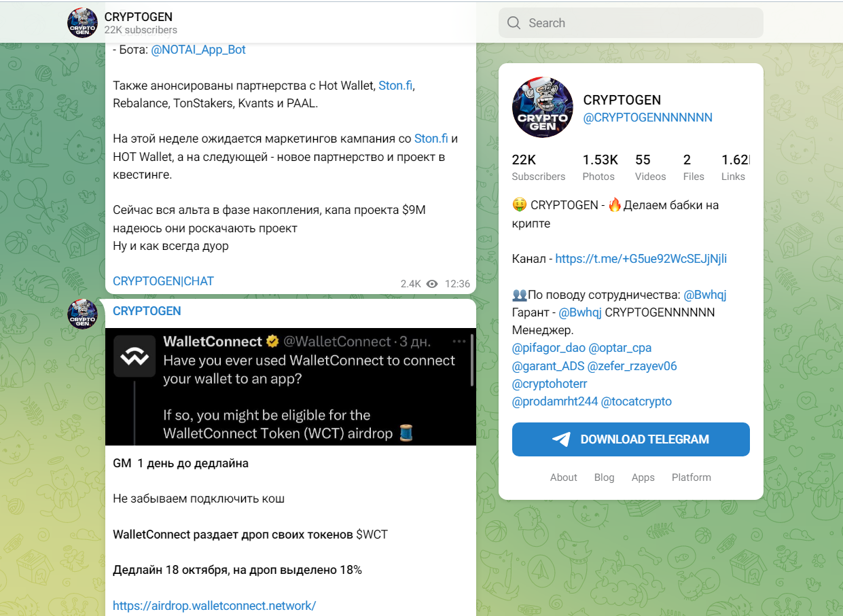Open the @tocatcrypto profile link
Viewport: 843px width, 616px height.
point(636,401)
